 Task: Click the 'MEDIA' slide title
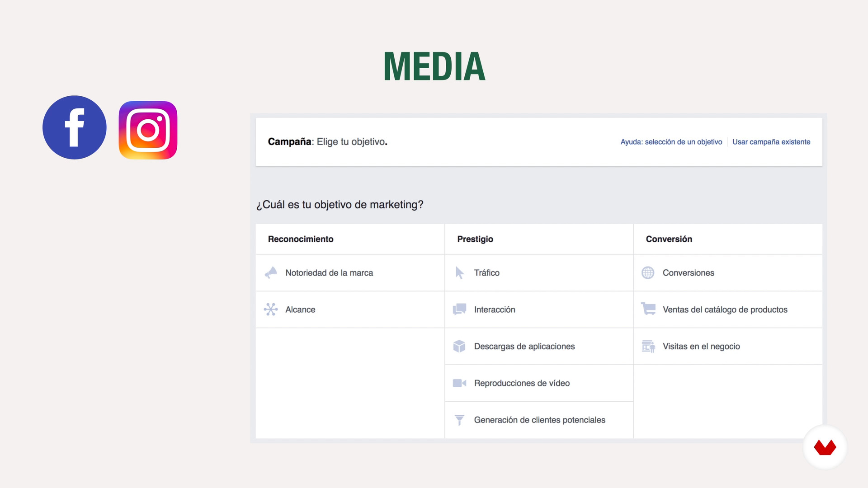434,66
